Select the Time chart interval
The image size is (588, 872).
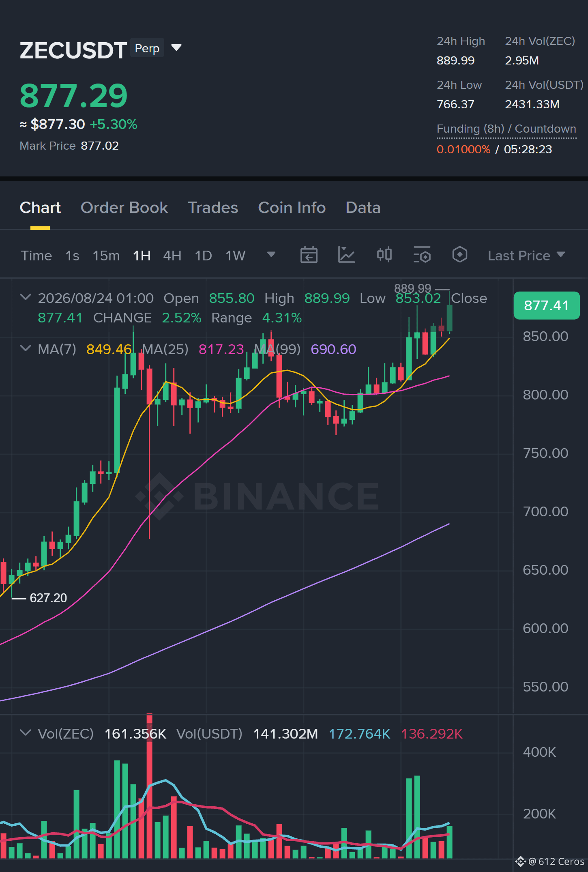pos(36,256)
